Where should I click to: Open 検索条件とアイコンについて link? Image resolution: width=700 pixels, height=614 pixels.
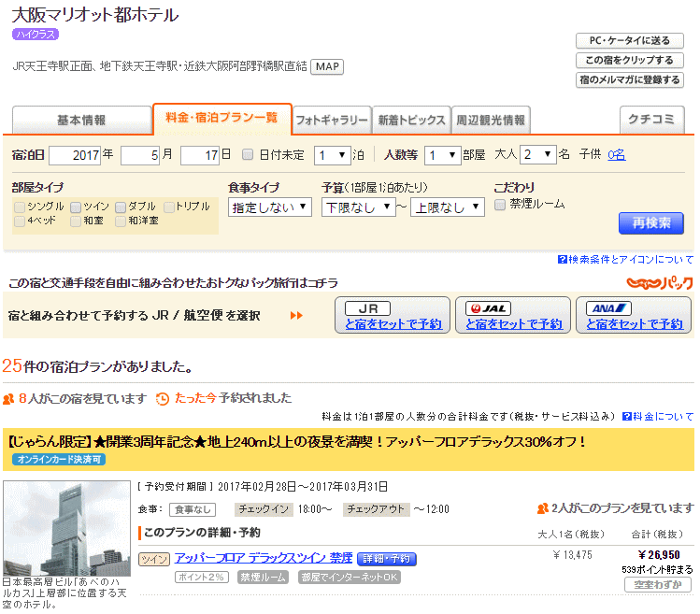point(631,260)
